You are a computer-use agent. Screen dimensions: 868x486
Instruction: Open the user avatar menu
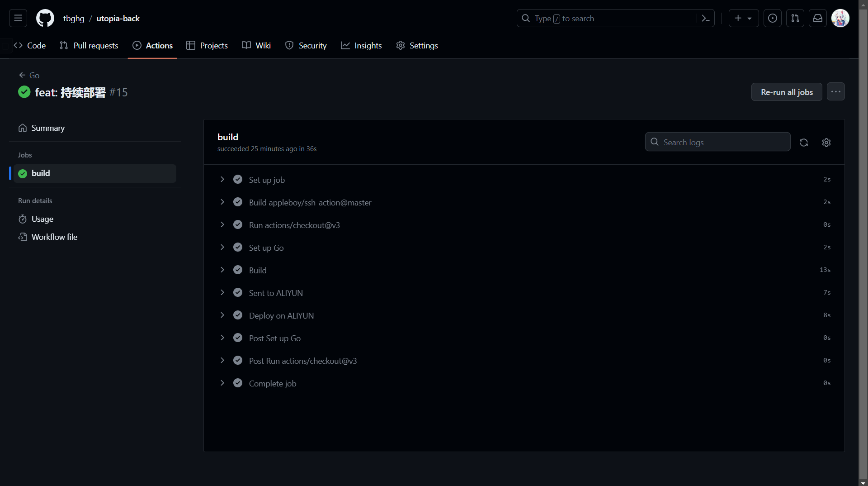(x=840, y=19)
